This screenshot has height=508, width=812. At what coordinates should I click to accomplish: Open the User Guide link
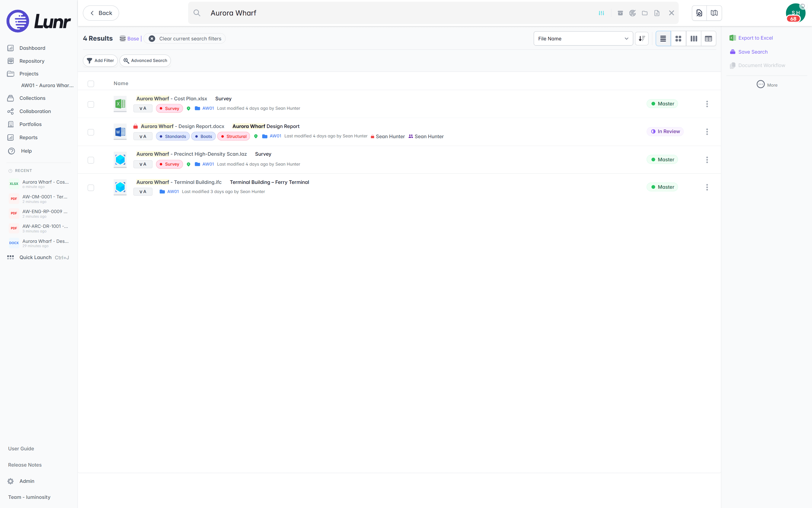click(x=21, y=449)
